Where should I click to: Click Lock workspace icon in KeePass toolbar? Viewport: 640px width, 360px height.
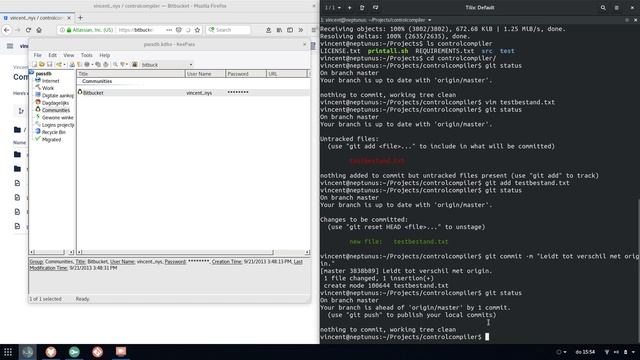pyautogui.click(x=135, y=64)
